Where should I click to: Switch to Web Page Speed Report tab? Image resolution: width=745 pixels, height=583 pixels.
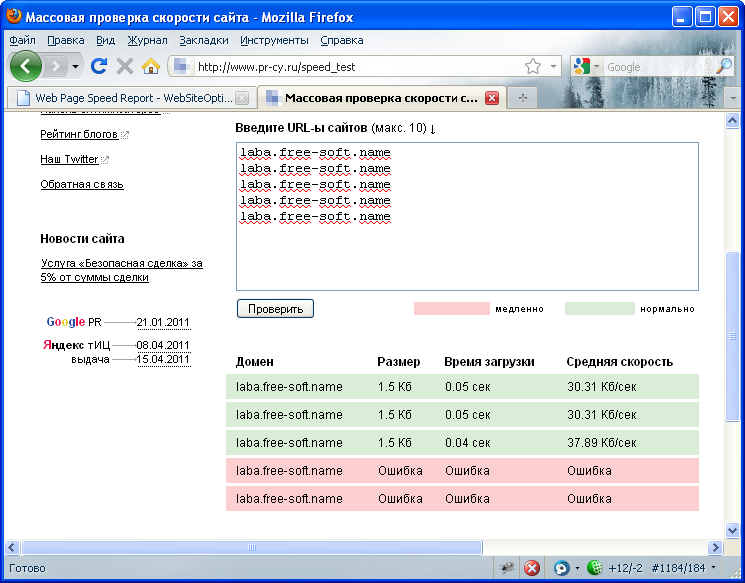pos(132,98)
